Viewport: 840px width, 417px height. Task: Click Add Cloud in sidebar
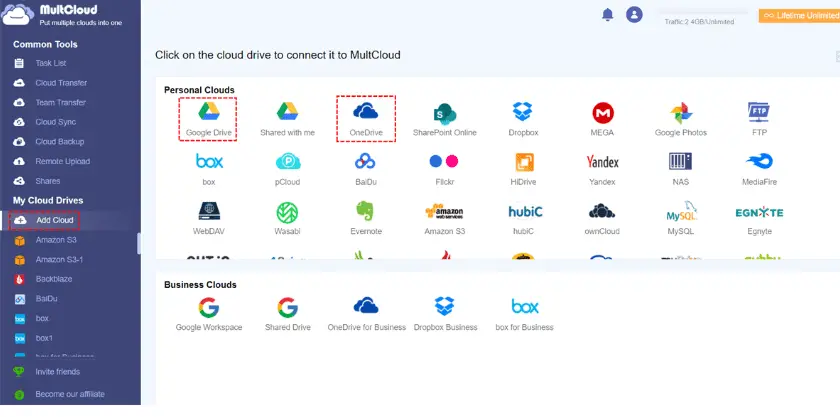point(44,220)
